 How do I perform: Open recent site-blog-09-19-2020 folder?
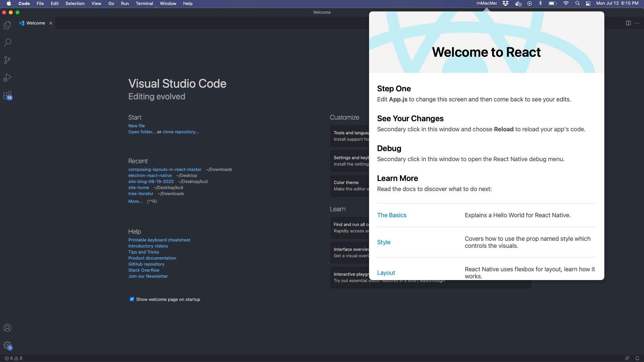(x=151, y=182)
